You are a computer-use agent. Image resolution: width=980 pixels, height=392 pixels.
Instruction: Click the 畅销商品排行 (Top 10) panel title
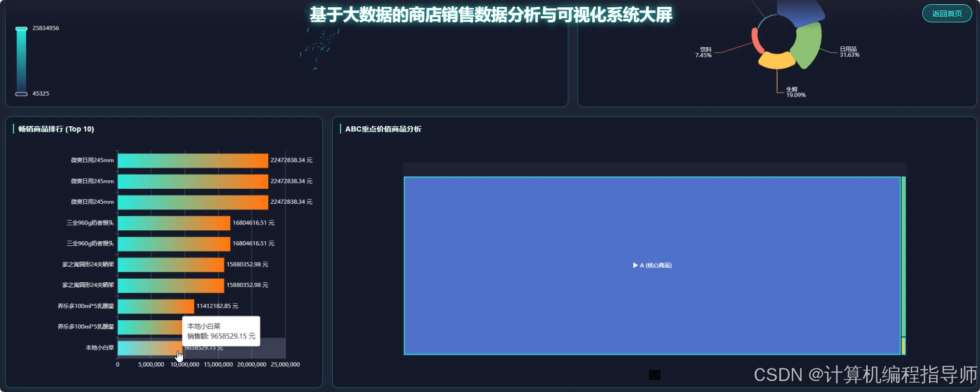click(56, 129)
